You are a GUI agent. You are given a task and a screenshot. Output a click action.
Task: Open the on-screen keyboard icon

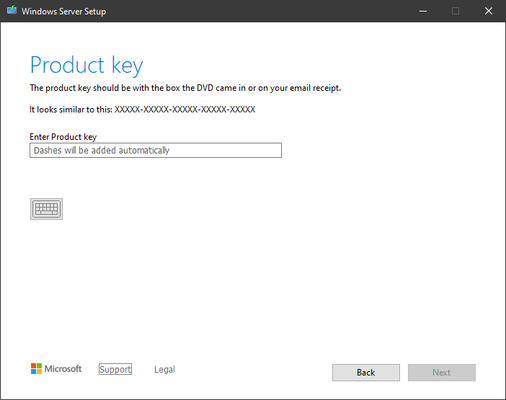46,209
